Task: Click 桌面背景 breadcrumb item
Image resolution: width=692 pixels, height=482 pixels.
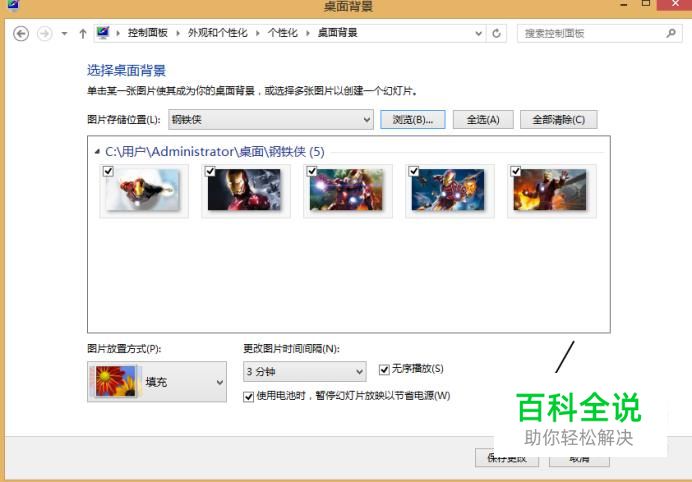Action: (x=338, y=33)
